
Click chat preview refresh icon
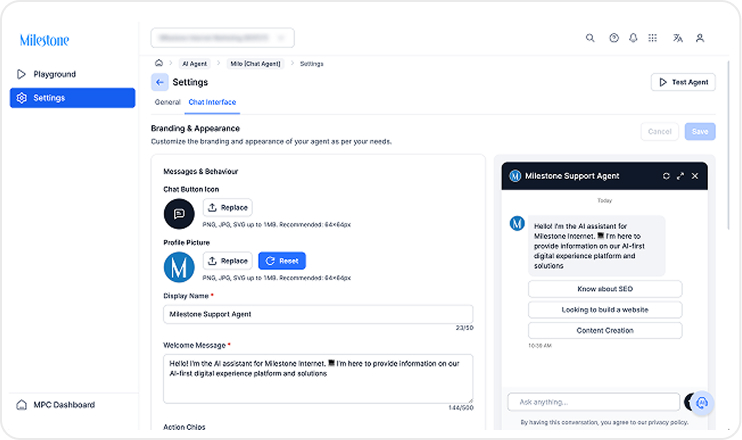point(666,176)
